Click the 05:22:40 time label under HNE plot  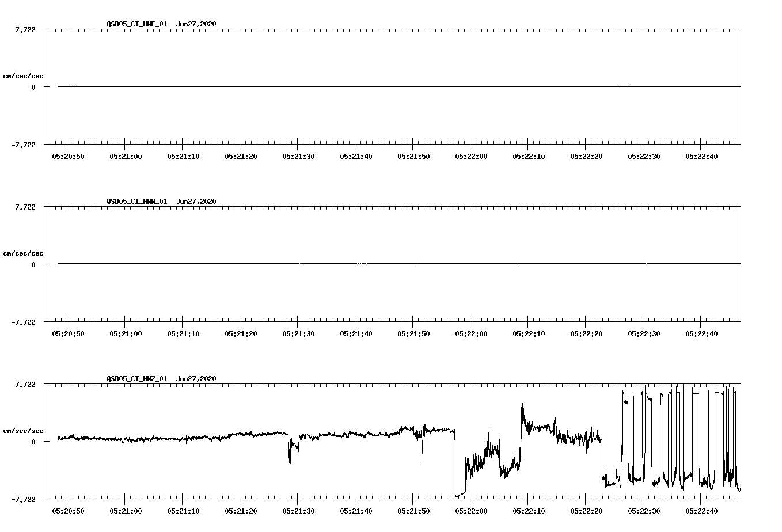[701, 157]
